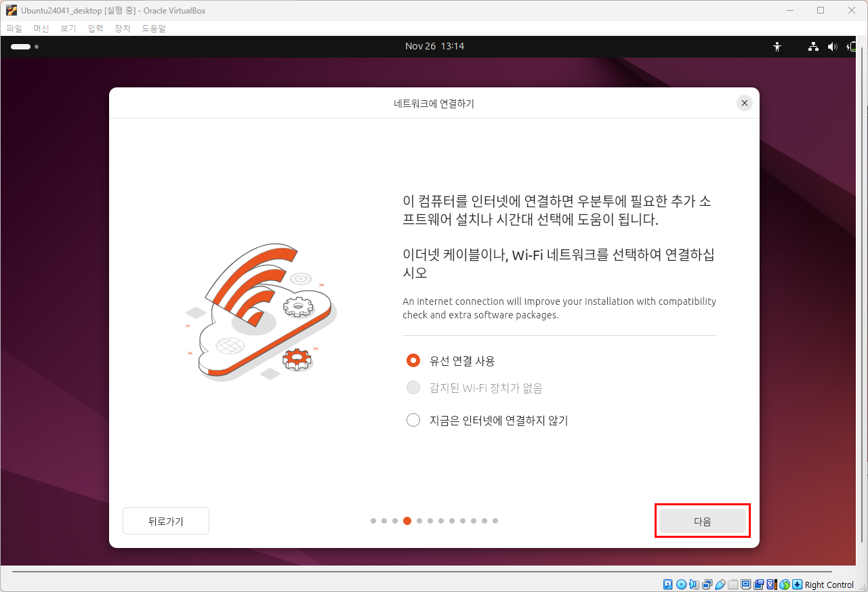Click the VirtualBox title bar app icon
868x592 pixels.
point(12,10)
